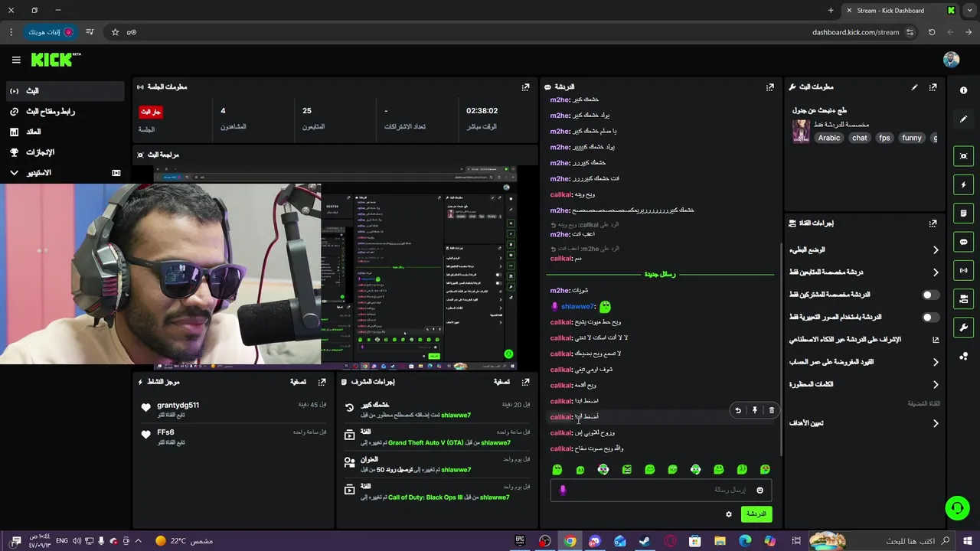The width and height of the screenshot is (980, 551).
Task: Click the collapse panel icon beside Studio
Action: point(116,173)
